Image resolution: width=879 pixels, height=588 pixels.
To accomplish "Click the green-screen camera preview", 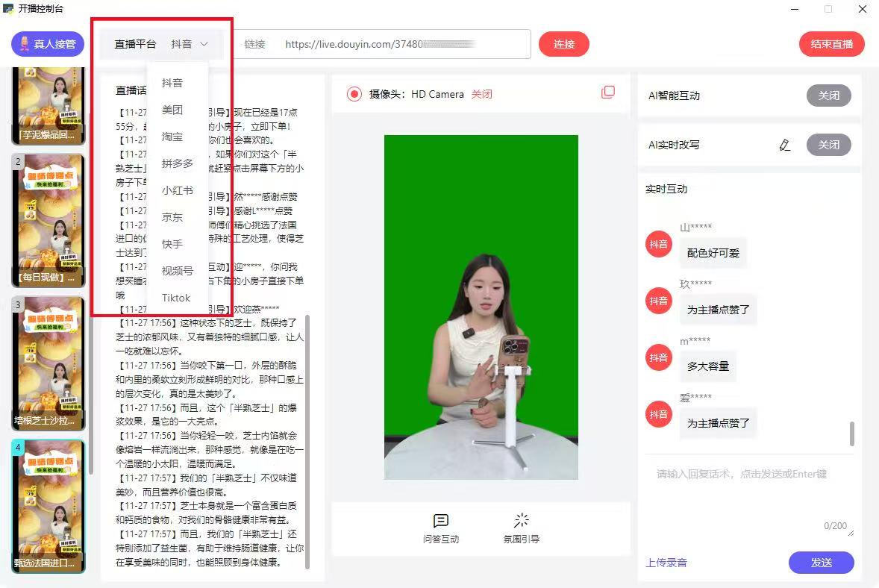I will click(x=481, y=307).
